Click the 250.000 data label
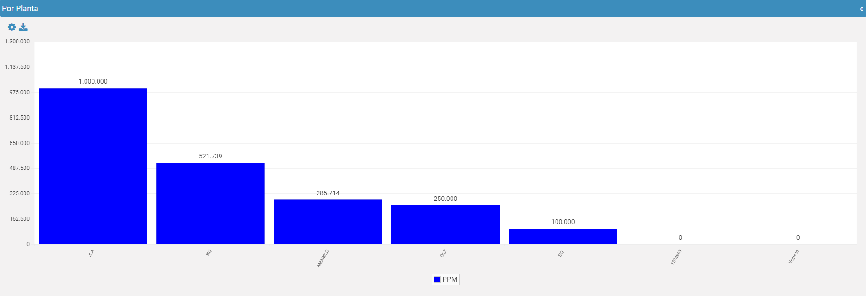868x296 pixels. point(446,199)
